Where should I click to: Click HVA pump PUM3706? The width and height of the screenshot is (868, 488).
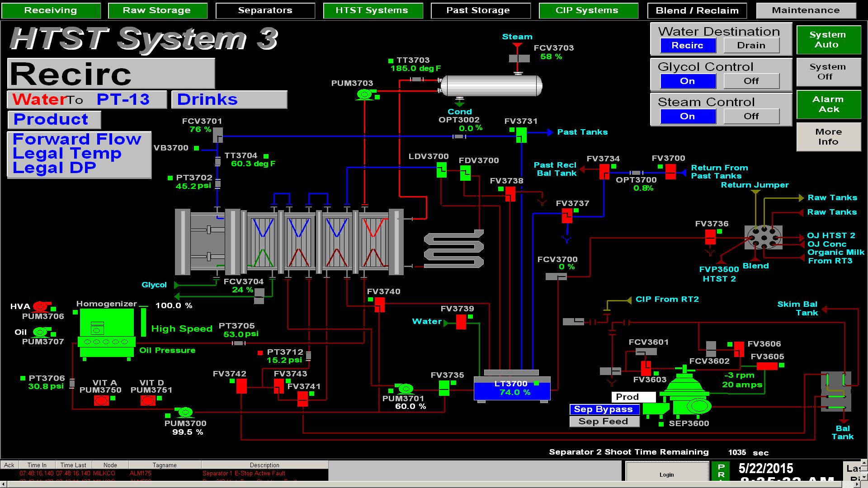[42, 306]
